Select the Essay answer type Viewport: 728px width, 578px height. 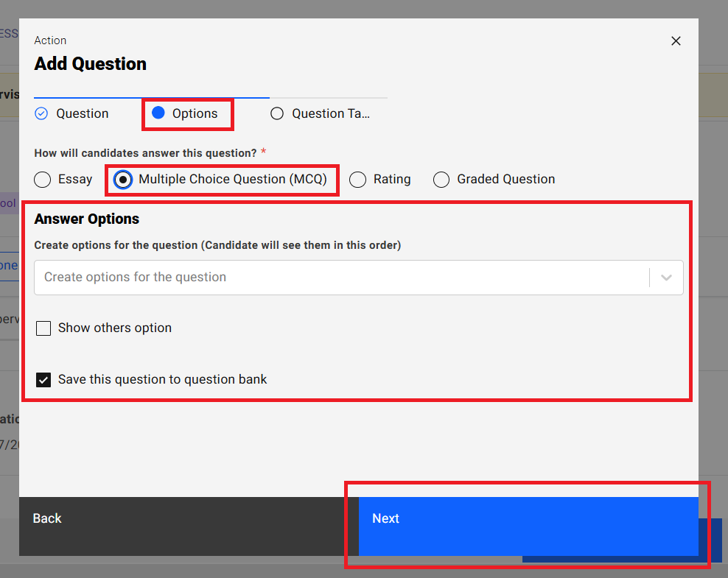44,180
